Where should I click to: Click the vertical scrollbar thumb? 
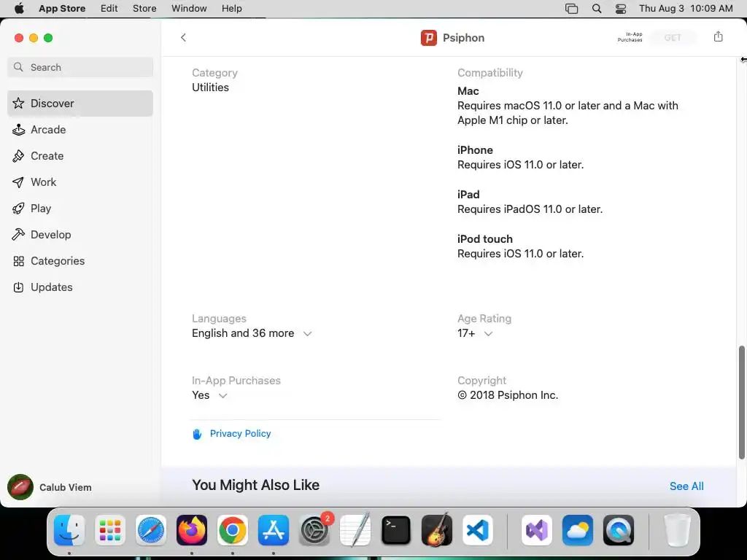[x=741, y=402]
